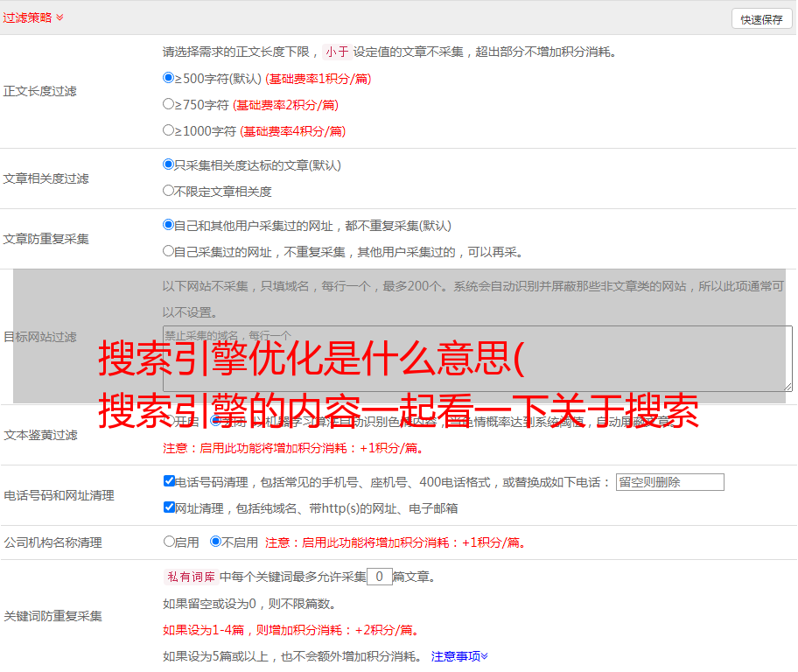Click the 文章相关度过滤 row label

click(45, 178)
